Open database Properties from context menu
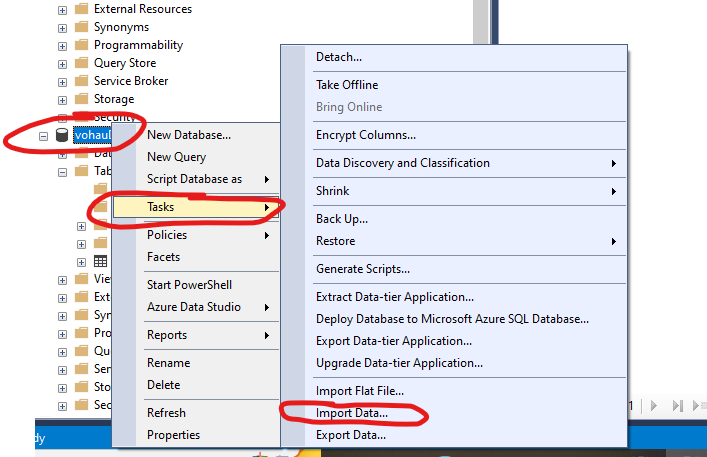707x457 pixels. [173, 435]
